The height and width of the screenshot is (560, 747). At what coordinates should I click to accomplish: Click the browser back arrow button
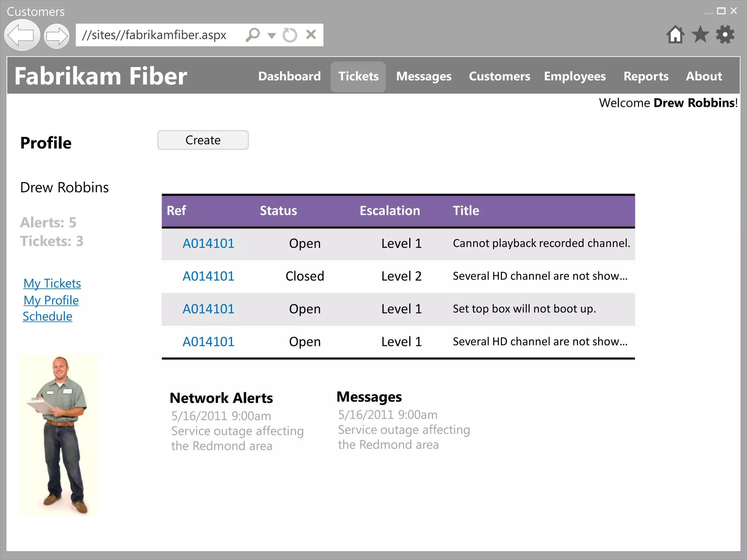coord(22,35)
